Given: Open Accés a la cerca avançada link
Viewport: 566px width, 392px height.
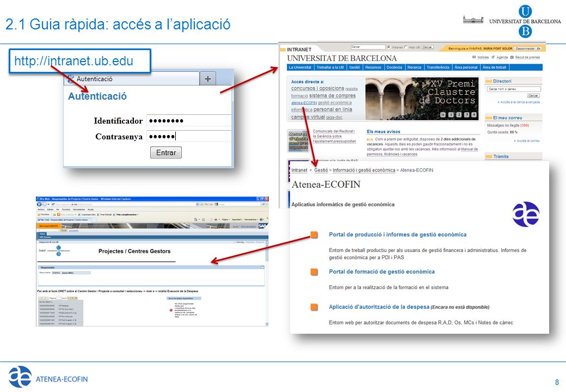Looking at the screenshot, I should [x=519, y=102].
